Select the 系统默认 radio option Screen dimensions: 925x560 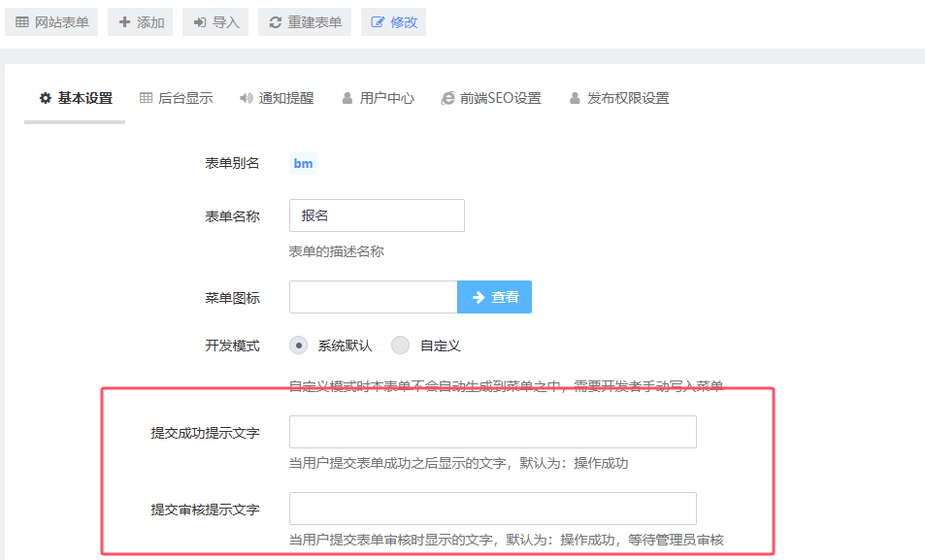click(300, 346)
